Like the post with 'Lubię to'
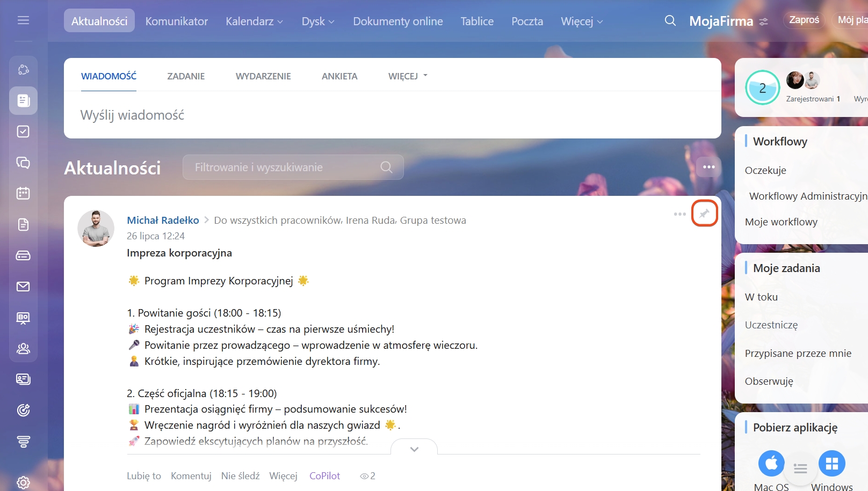The image size is (868, 491). coord(143,476)
